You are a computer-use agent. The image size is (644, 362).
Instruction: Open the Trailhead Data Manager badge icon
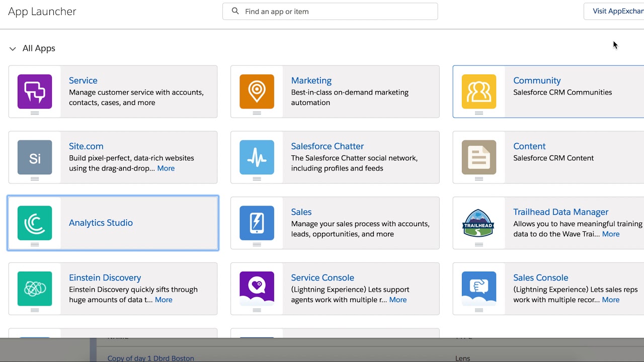click(479, 223)
